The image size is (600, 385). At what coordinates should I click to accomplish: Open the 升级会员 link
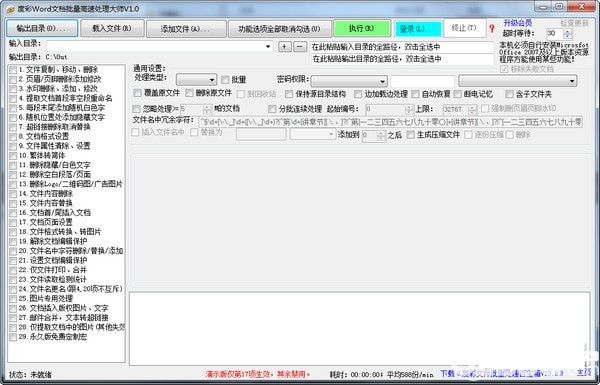tap(517, 23)
